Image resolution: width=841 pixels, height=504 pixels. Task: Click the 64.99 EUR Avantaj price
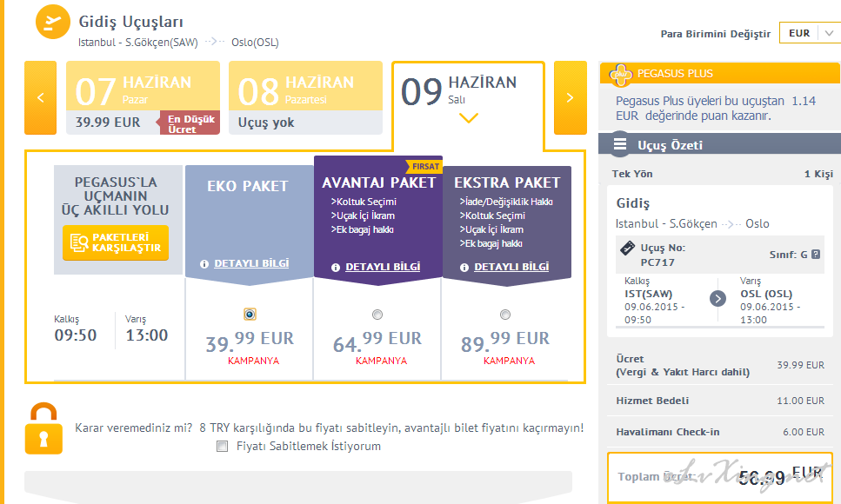pos(377,342)
